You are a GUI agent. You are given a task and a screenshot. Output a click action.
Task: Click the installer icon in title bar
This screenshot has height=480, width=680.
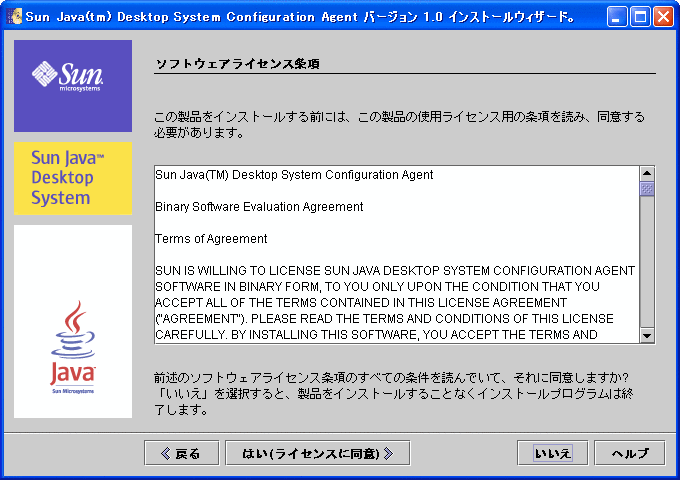14,17
